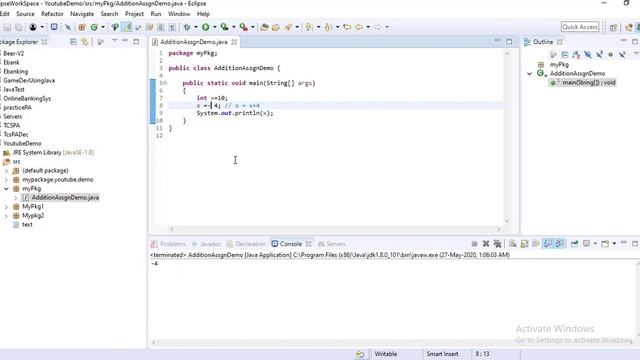Open the Project menu
Viewport: 640px width, 360px height.
click(x=134, y=14)
